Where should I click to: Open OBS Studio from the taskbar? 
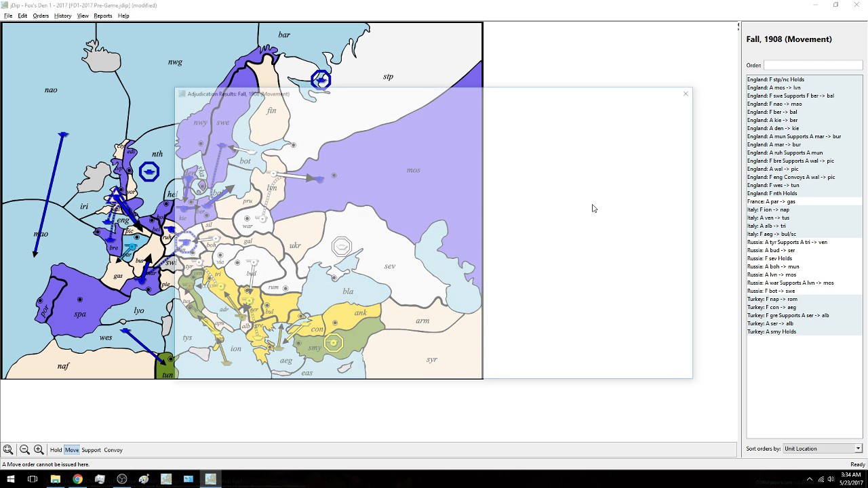click(x=122, y=479)
